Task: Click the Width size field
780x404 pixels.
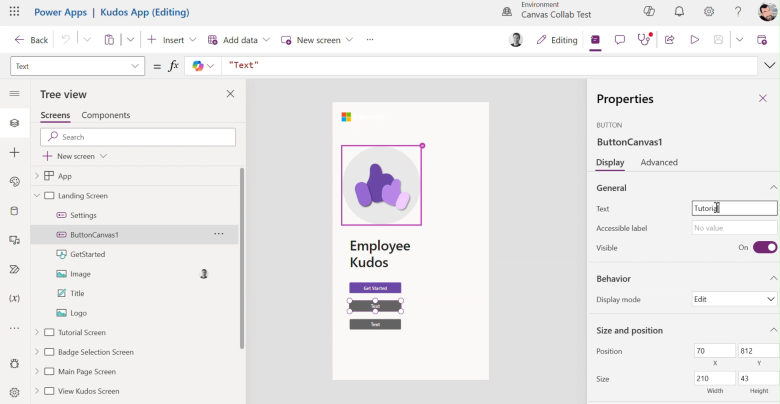Action: click(715, 379)
